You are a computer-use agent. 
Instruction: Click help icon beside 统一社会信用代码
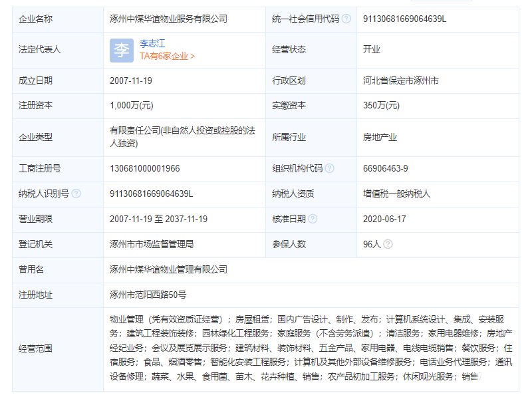coord(346,19)
